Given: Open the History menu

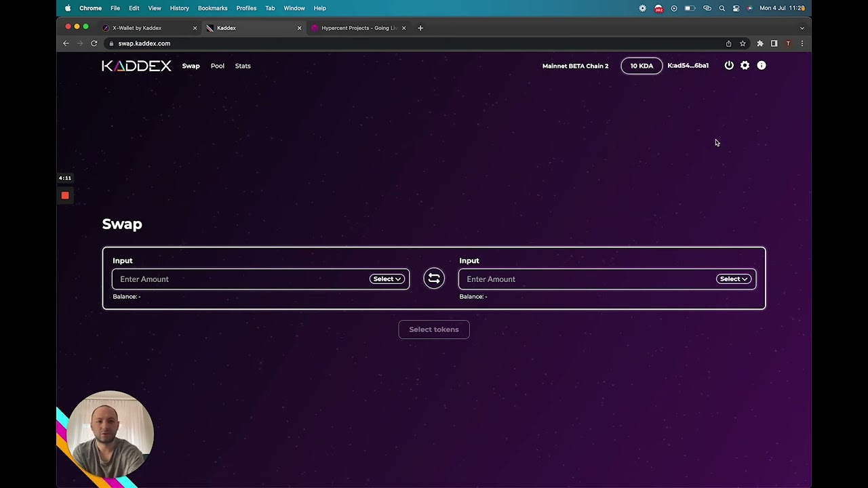Looking at the screenshot, I should coord(179,8).
